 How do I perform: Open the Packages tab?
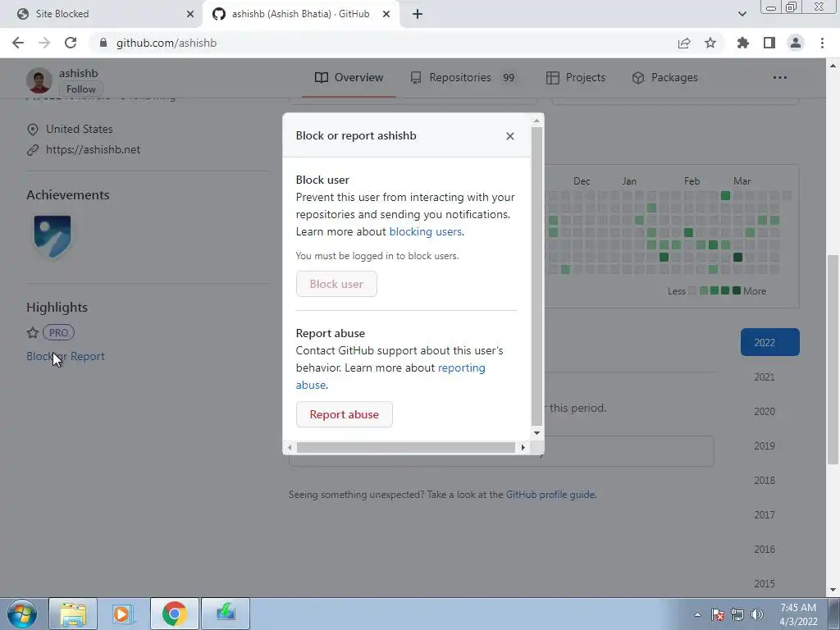pyautogui.click(x=664, y=78)
